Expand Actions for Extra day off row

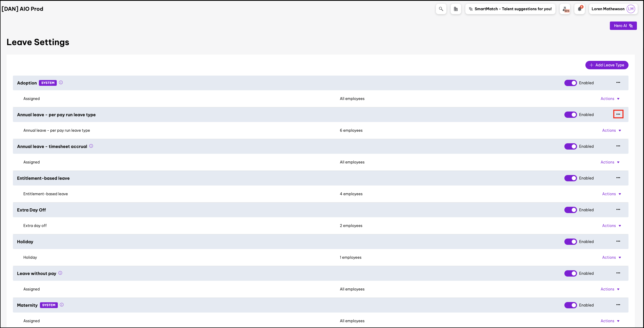(x=611, y=226)
